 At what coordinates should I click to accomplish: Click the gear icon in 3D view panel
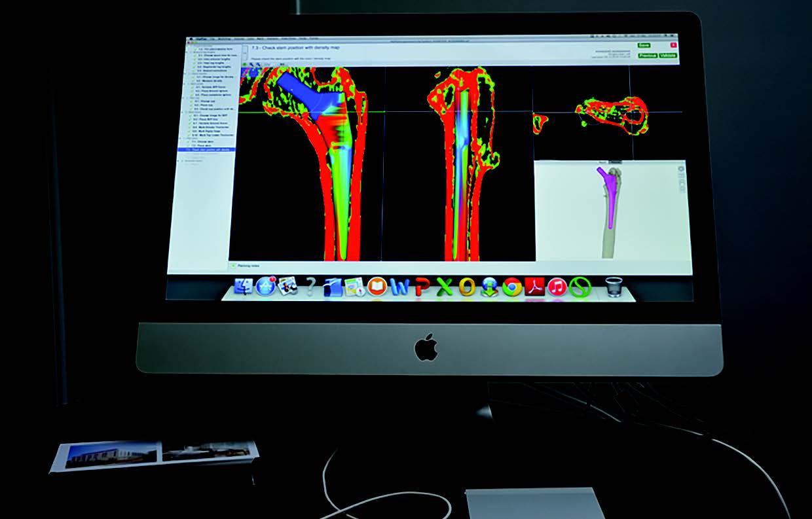pyautogui.click(x=681, y=169)
